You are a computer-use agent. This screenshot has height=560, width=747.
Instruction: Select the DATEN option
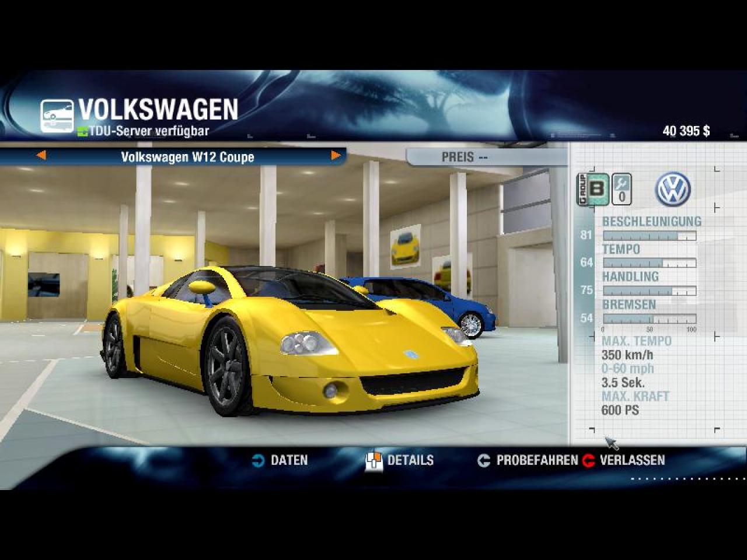(x=289, y=460)
